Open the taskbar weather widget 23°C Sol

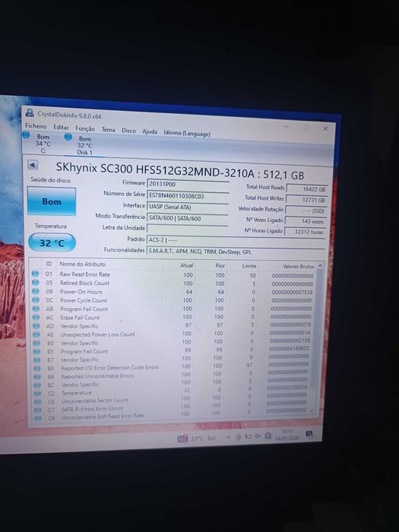(x=196, y=439)
